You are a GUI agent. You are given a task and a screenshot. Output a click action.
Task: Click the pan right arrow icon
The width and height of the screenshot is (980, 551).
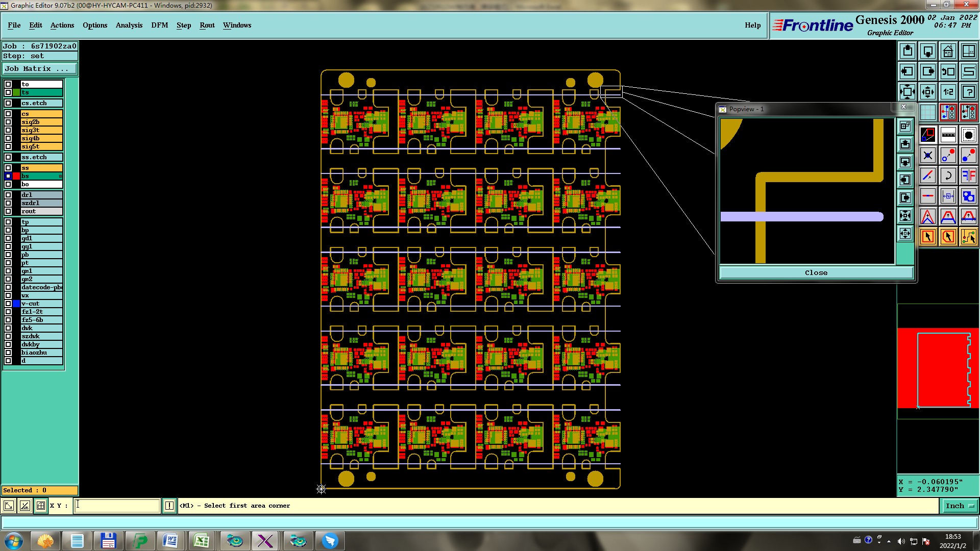(927, 71)
